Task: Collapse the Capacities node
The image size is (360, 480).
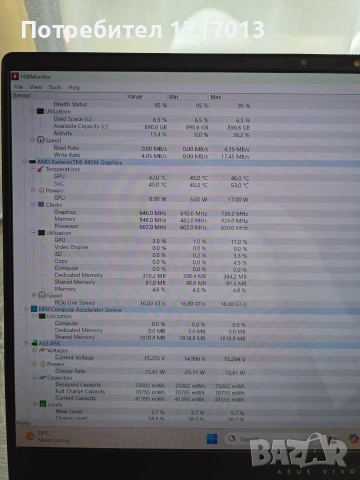Action: [x=34, y=377]
